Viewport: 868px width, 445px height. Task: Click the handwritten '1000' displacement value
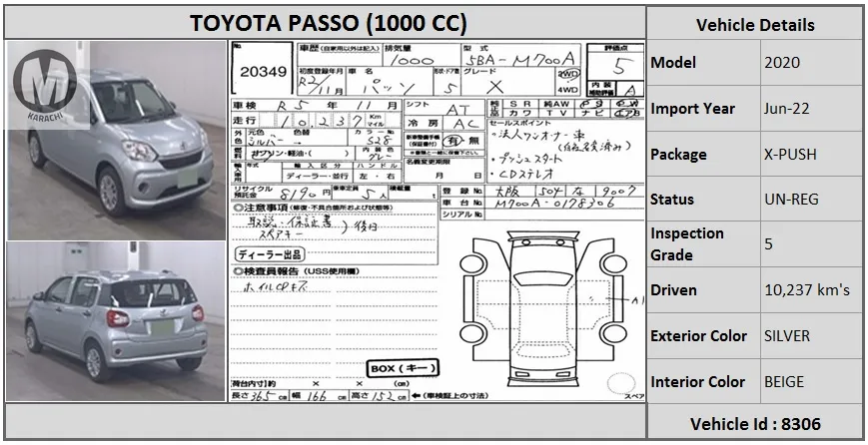[x=412, y=60]
